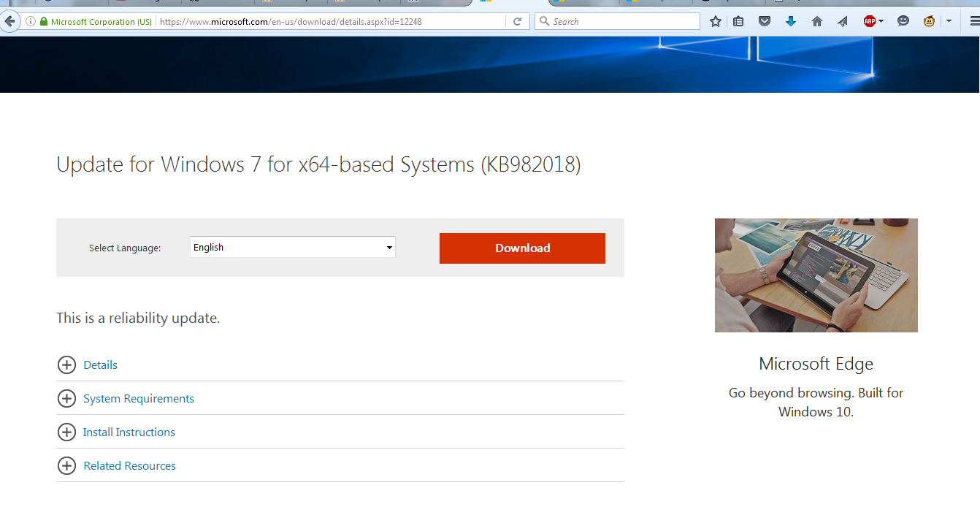Open the blue Downloads arrow panel

[x=791, y=22]
